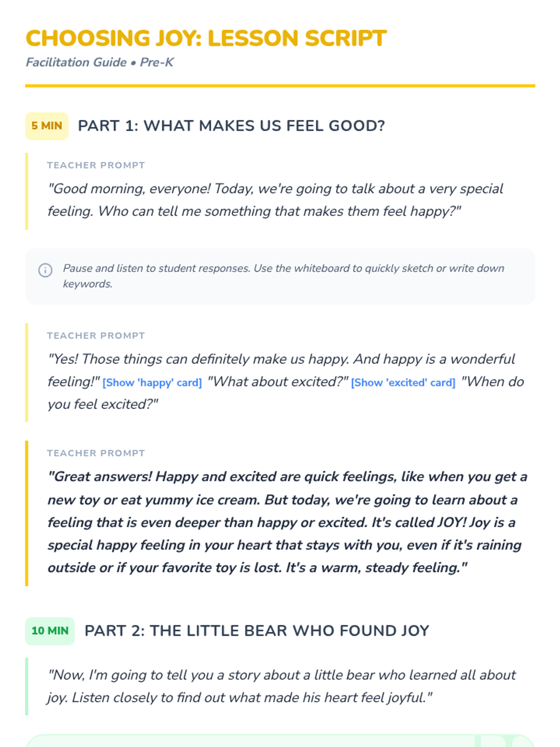
Task: Click the bold 'Great answers!' JOY paragraph
Action: tap(287, 522)
